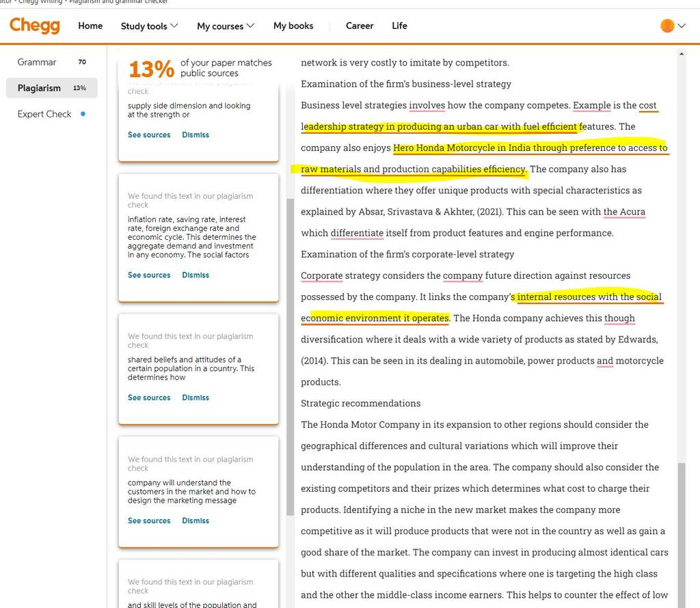
Task: Open My books page
Action: [x=293, y=26]
